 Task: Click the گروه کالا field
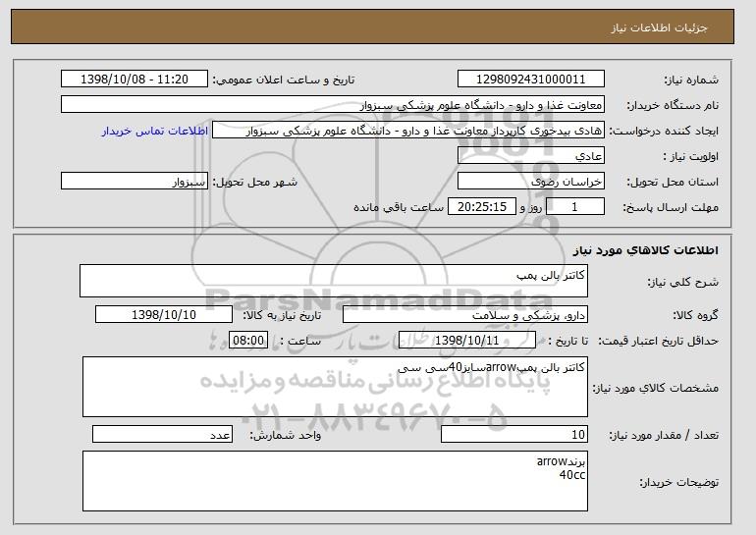click(x=465, y=315)
